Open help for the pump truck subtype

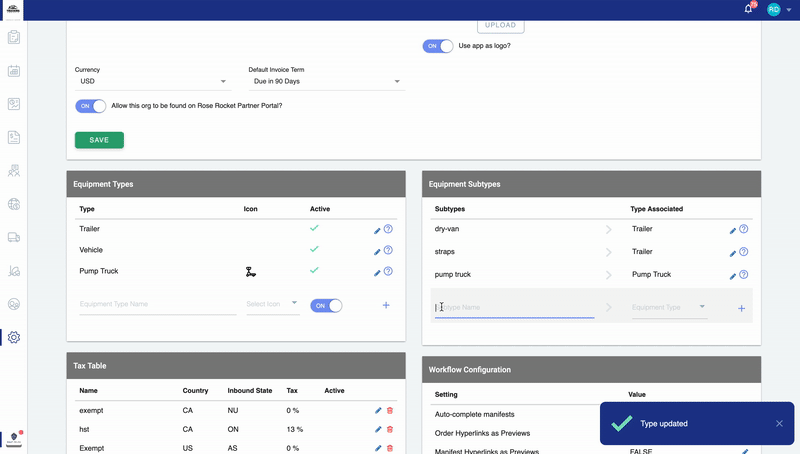(x=744, y=274)
